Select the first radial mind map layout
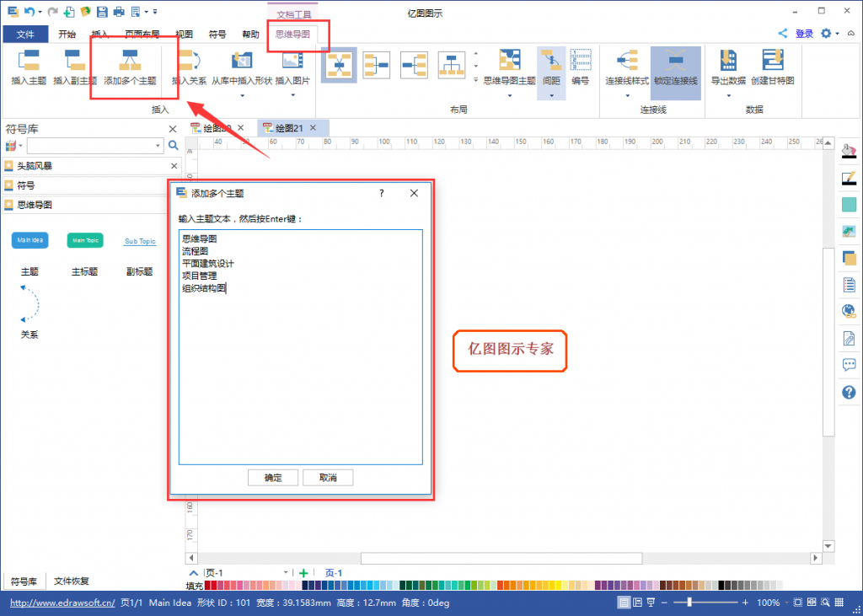 [339, 65]
